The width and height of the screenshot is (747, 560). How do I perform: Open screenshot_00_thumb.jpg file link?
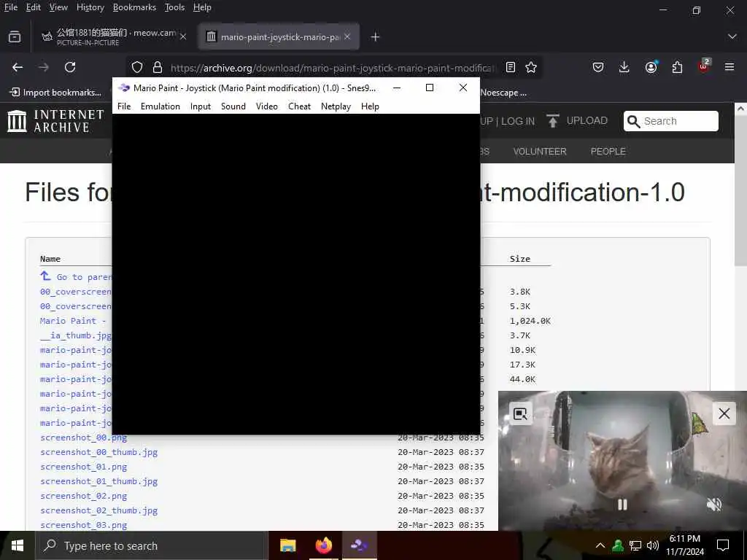click(x=98, y=452)
